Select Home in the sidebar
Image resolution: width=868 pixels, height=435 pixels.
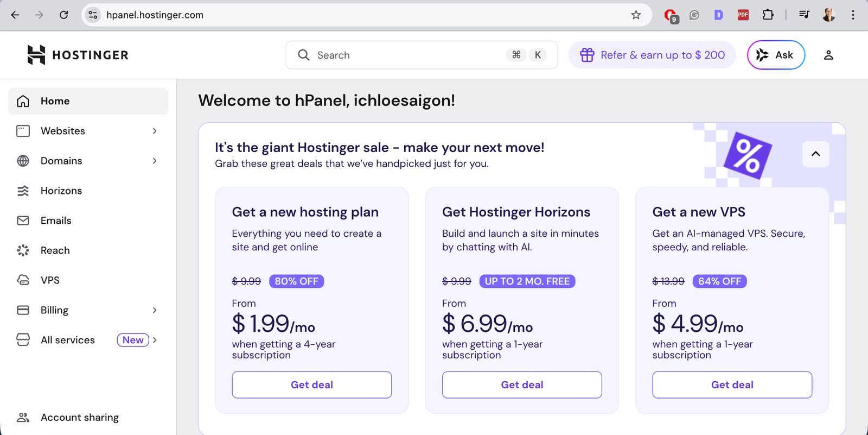[88, 101]
